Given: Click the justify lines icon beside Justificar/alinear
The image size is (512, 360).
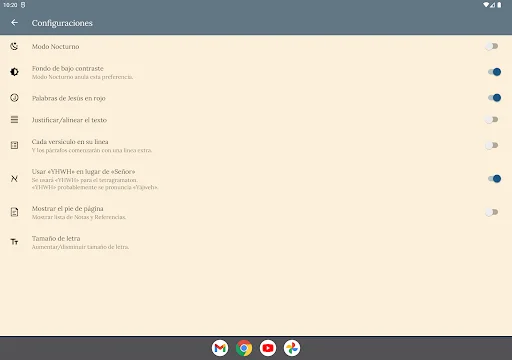Looking at the screenshot, I should pos(14,120).
